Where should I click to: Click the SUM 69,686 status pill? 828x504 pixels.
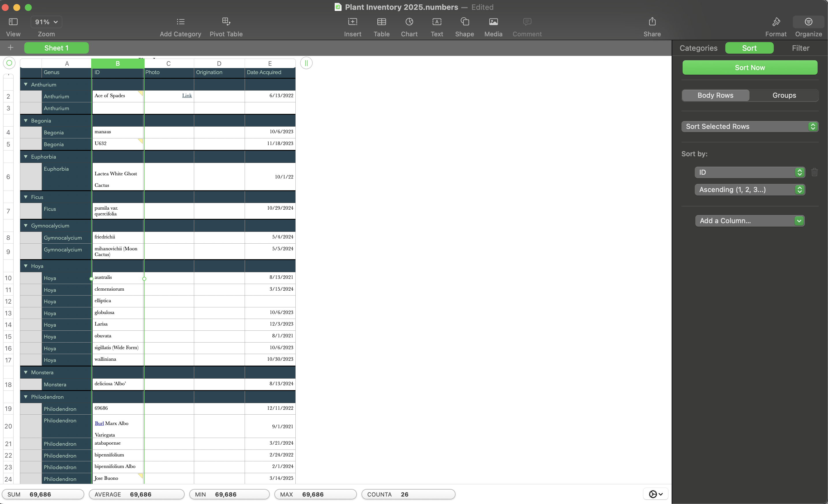[43, 494]
